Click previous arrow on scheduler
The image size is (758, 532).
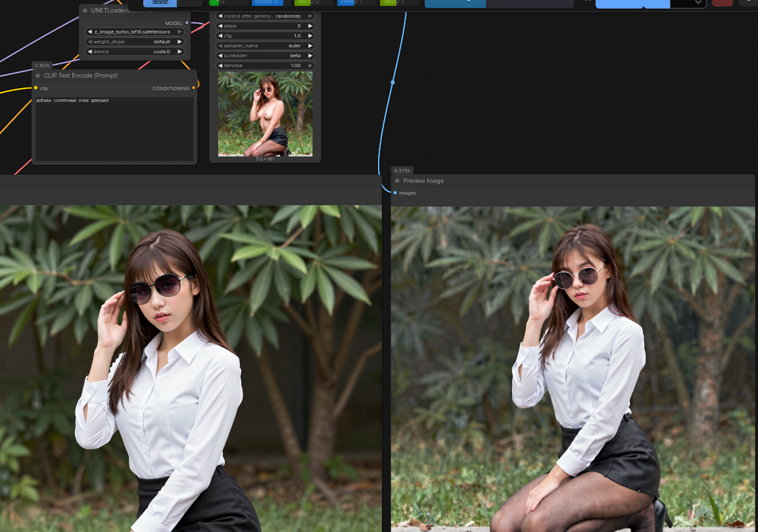coord(220,56)
